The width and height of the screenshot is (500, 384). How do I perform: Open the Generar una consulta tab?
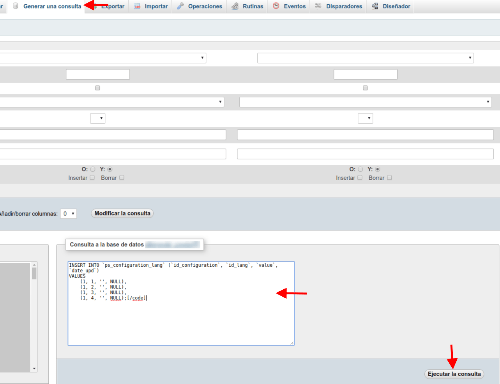coord(47,6)
